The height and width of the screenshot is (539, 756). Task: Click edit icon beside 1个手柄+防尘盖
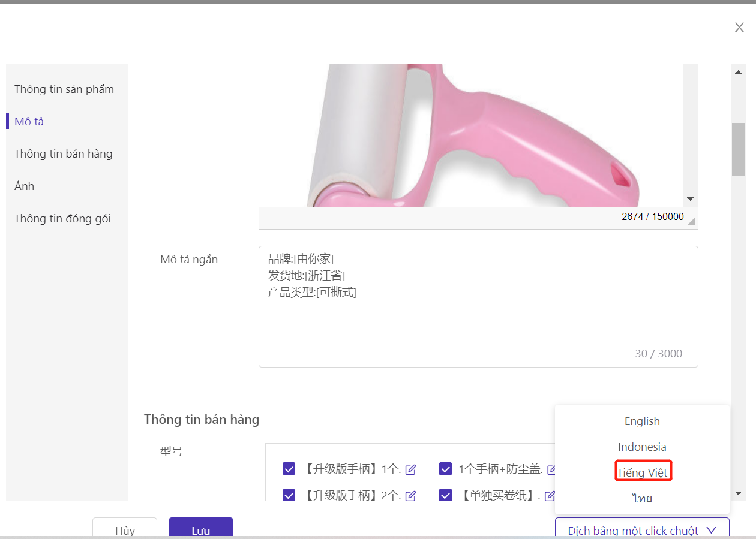click(551, 469)
